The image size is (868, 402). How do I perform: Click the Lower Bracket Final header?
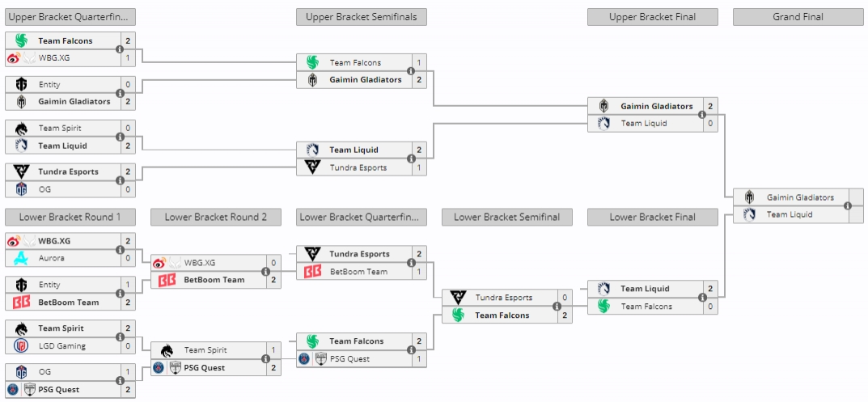tap(653, 217)
